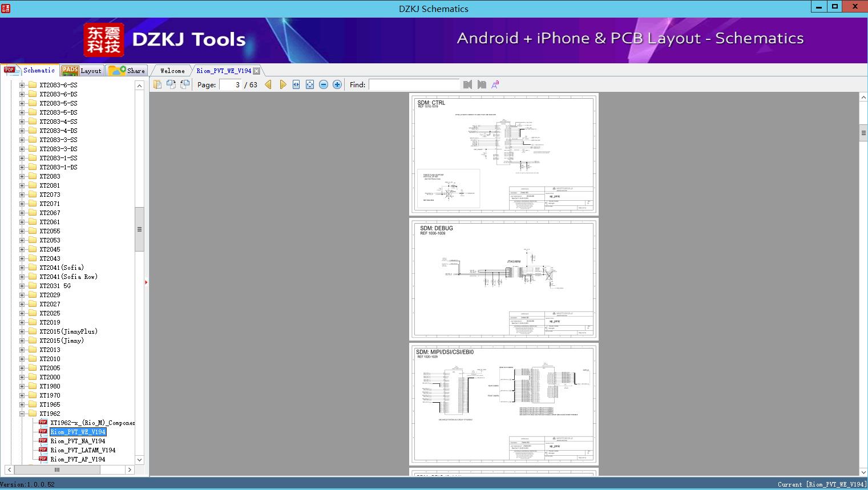Zoom out with the minus icon
This screenshot has width=868, height=490.
click(x=324, y=84)
